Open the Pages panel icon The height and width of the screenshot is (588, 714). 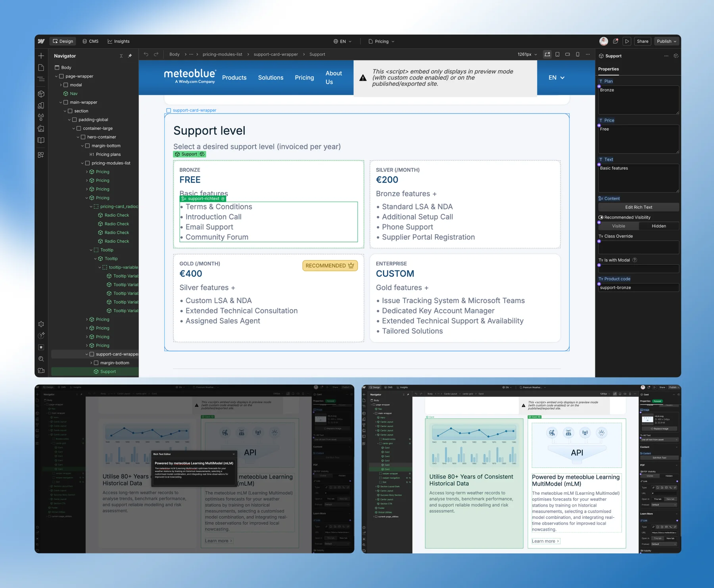[x=41, y=67]
